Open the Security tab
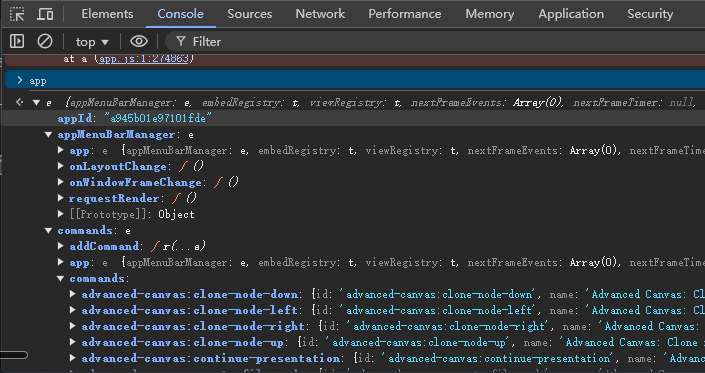This screenshot has height=373, width=705. [x=650, y=14]
